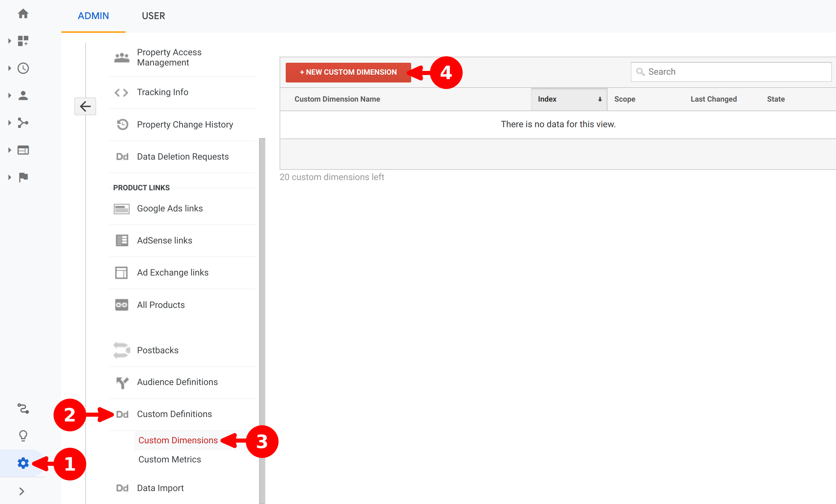836x504 pixels.
Task: Open the Discover lightbulb icon
Action: tap(23, 435)
